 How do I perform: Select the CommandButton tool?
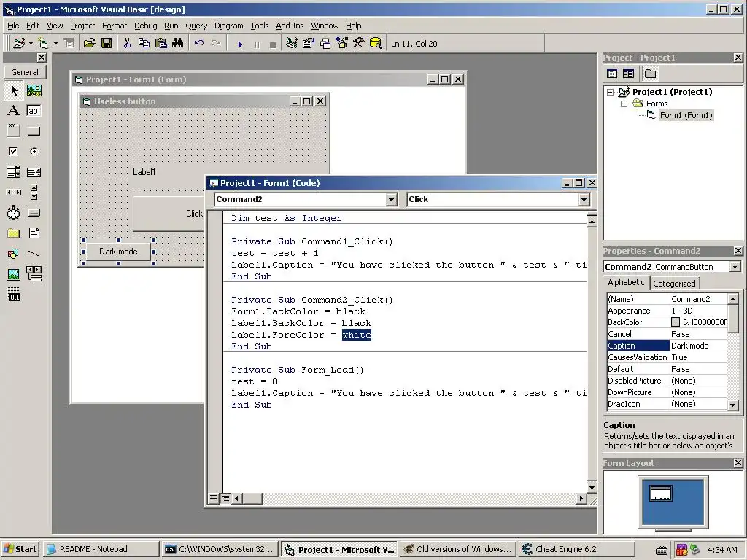pos(34,131)
